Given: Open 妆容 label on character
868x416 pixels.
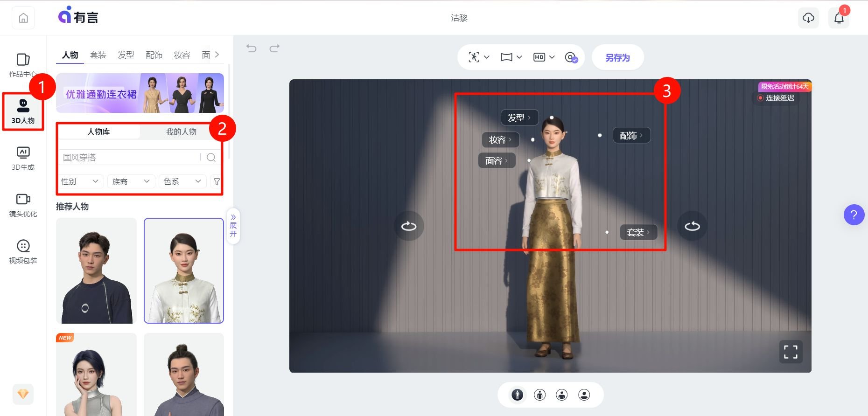Looking at the screenshot, I should pyautogui.click(x=500, y=139).
